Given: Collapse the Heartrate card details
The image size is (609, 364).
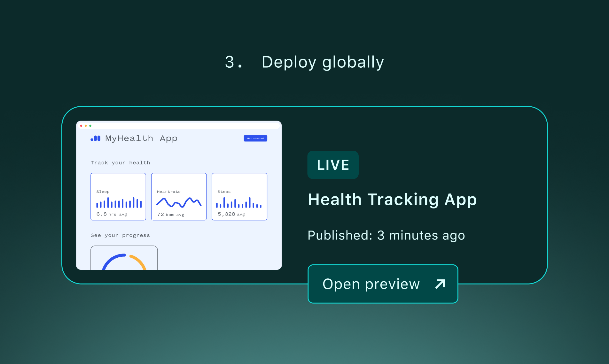Looking at the screenshot, I should tap(179, 196).
